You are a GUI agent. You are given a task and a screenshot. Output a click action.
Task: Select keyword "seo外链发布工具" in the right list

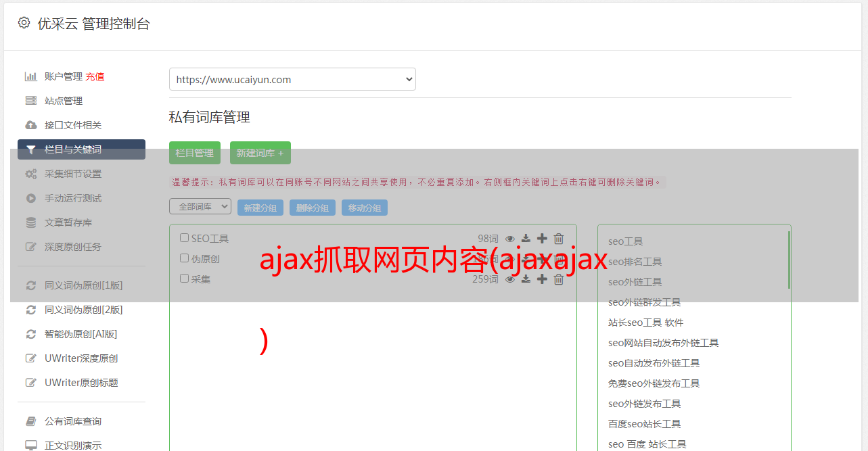[645, 404]
